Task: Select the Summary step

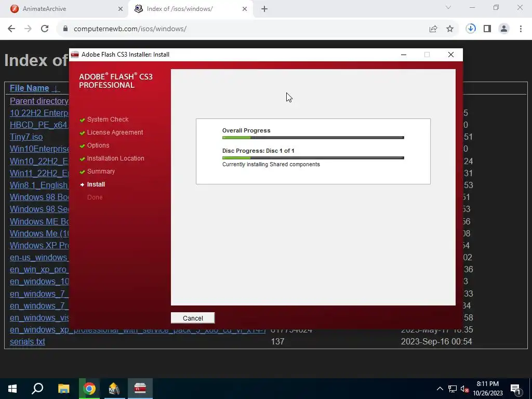Action: pyautogui.click(x=101, y=171)
